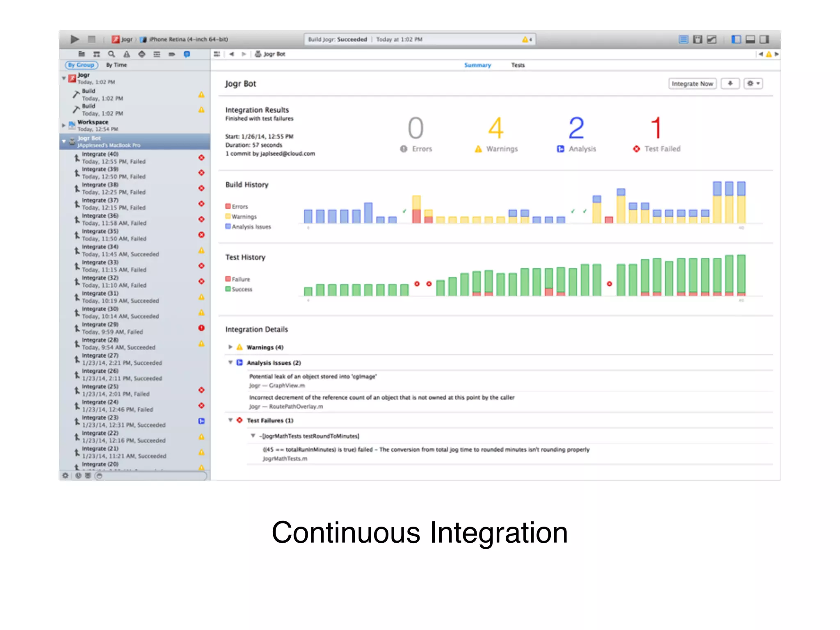The height and width of the screenshot is (630, 840).
Task: Select the Version editor icon
Action: (712, 39)
